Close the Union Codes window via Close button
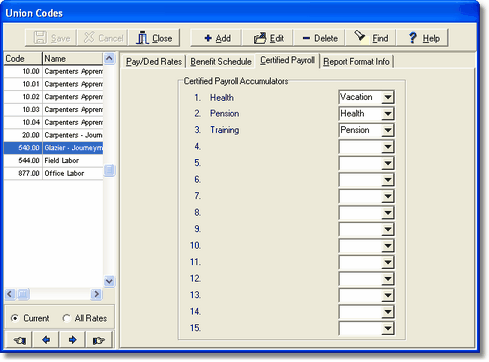The image size is (489, 362). coord(154,38)
